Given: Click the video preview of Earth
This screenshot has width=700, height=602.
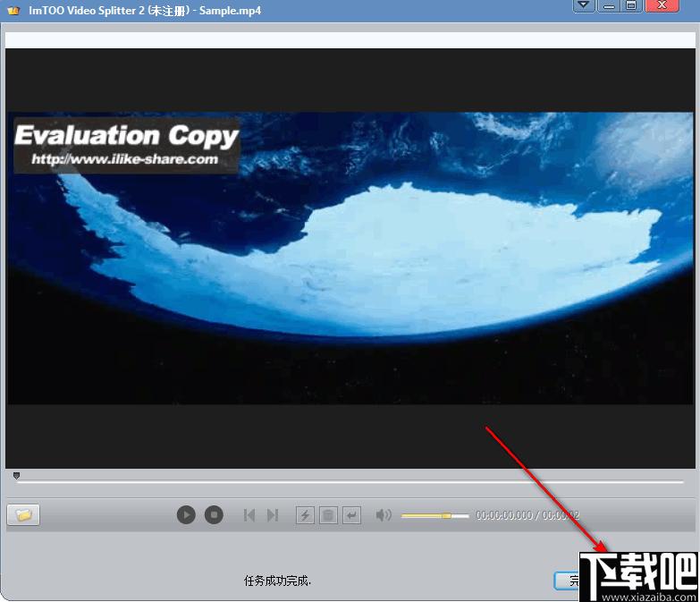Looking at the screenshot, I should (350, 259).
